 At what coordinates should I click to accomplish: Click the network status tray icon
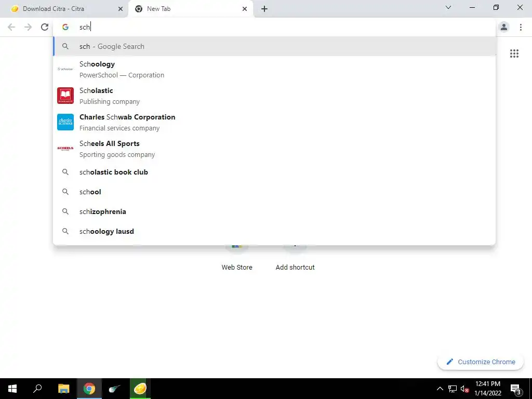click(x=453, y=389)
